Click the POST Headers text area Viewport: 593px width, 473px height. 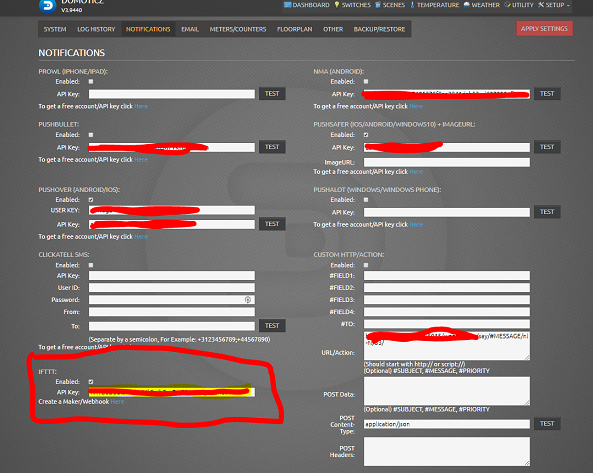coord(447,451)
